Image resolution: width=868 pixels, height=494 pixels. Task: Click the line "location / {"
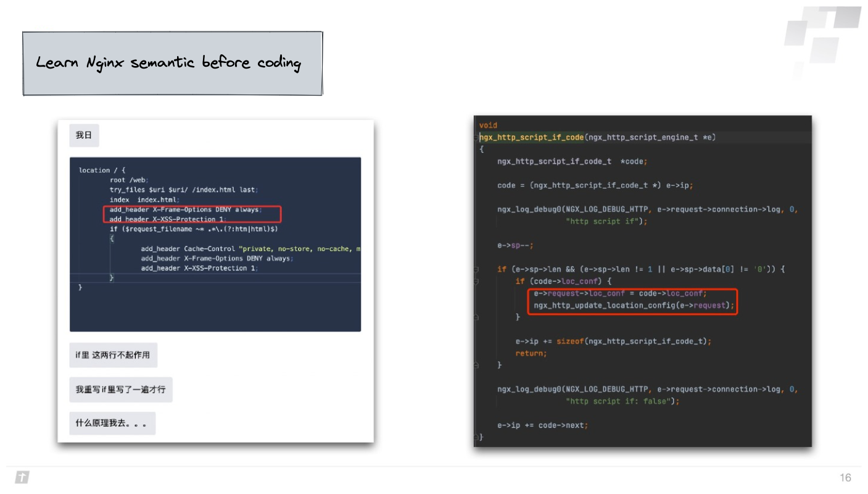tap(102, 170)
